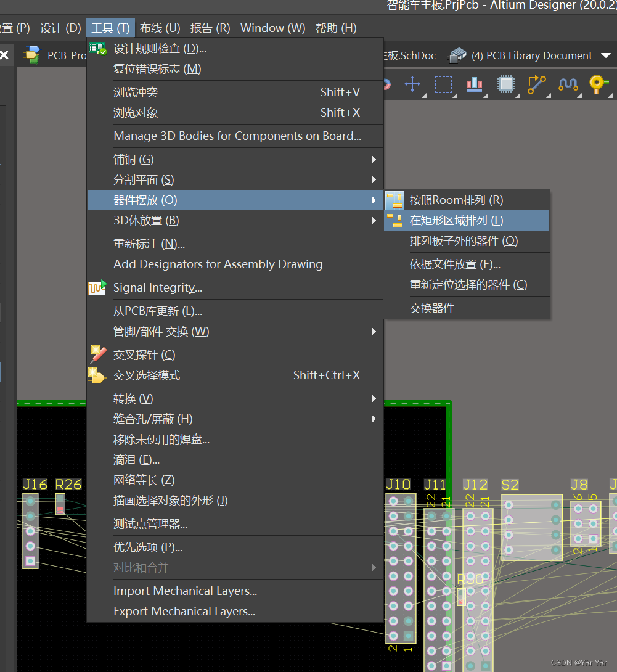Click the J8 header component
This screenshot has height=672, width=617.
[x=586, y=523]
